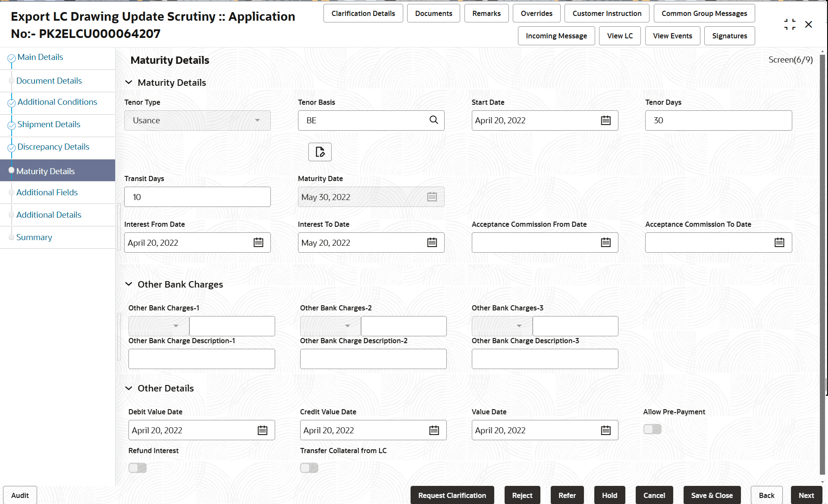
Task: Open the Credit Value Date calendar icon
Action: pos(434,430)
